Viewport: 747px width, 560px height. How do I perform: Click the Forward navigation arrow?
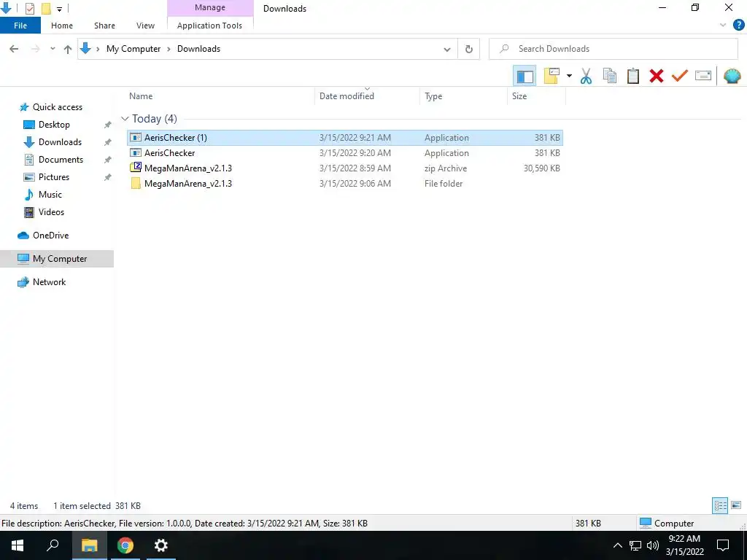[x=35, y=49]
